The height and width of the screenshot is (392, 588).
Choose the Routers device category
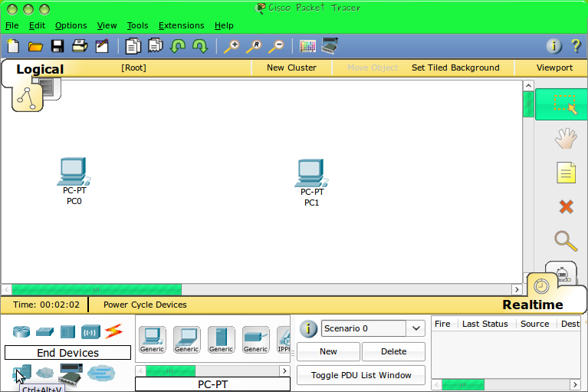(21, 331)
